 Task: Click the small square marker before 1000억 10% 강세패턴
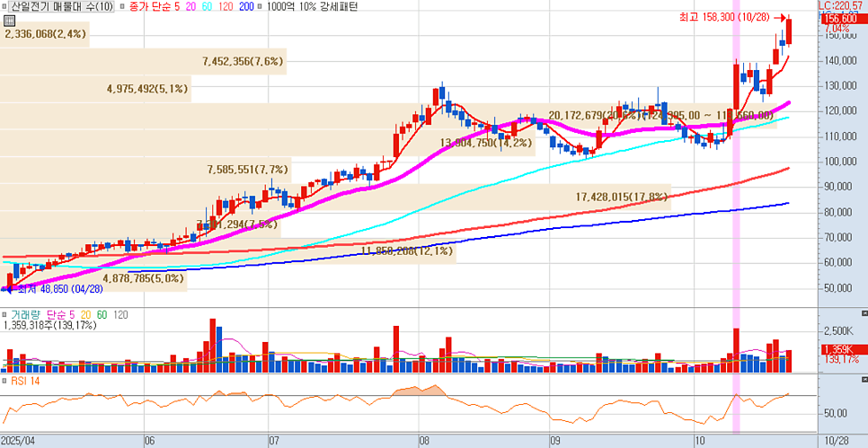[x=261, y=6]
